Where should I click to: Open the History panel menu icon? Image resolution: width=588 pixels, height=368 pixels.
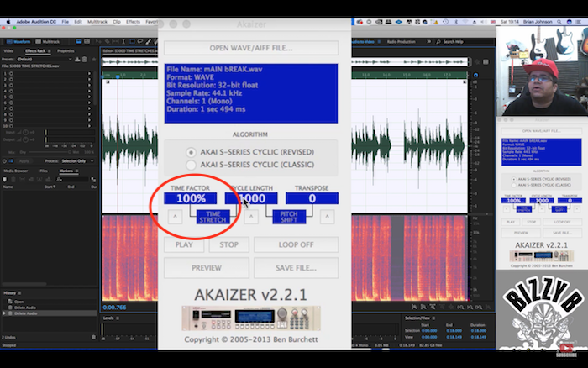tap(19, 293)
